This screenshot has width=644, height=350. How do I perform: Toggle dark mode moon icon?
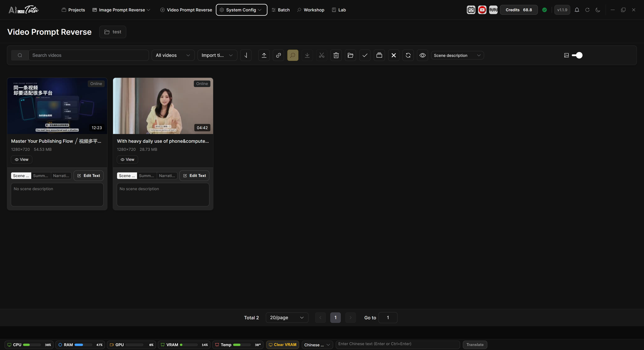click(x=598, y=10)
